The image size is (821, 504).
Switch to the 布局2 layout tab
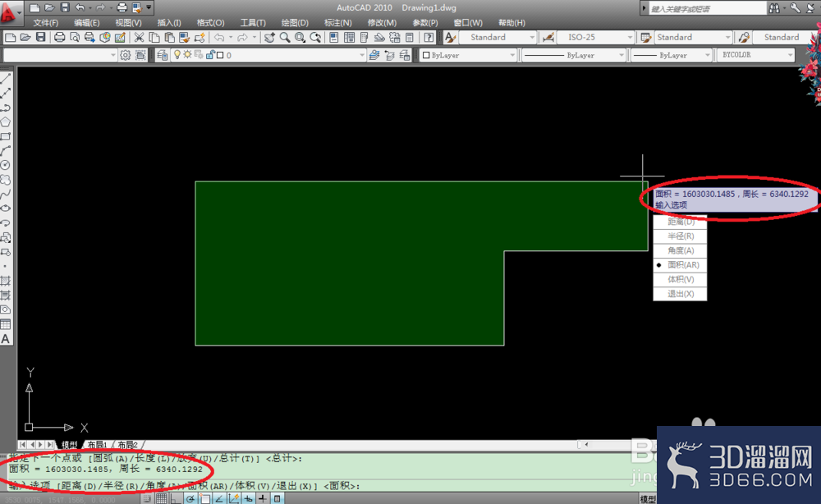tap(127, 445)
